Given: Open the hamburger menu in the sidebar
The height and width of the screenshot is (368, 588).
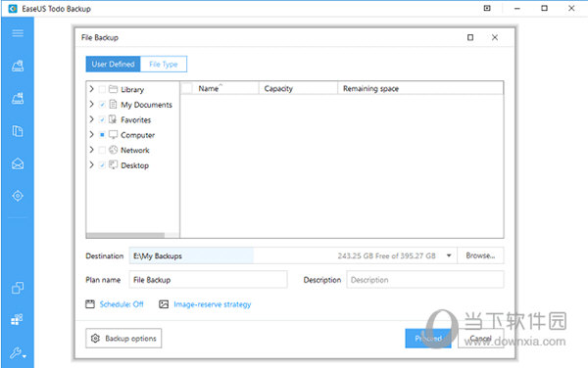Looking at the screenshot, I should tap(18, 33).
